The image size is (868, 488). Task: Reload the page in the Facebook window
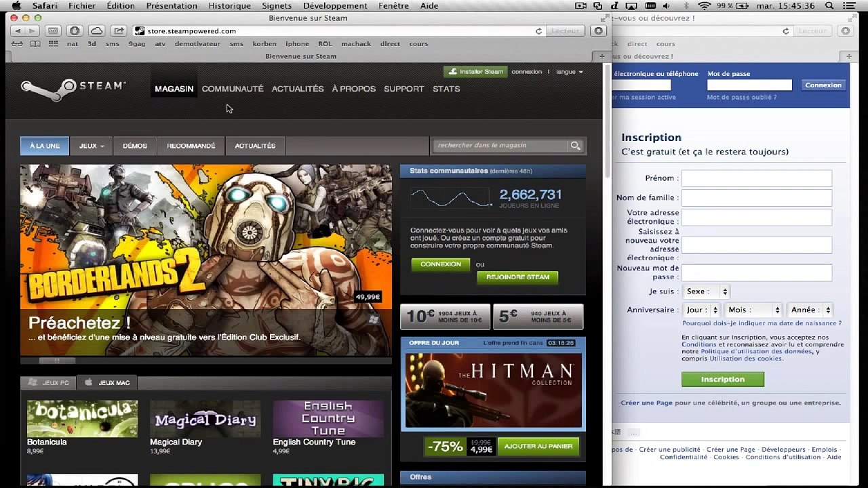(786, 30)
